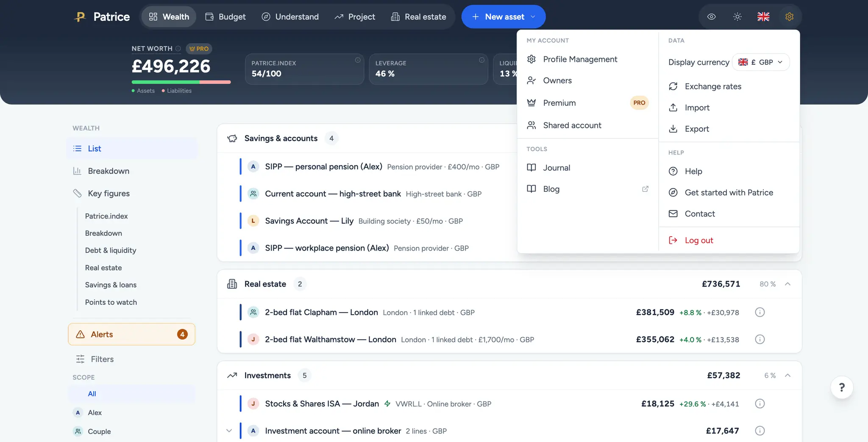Open the UK flag language selector

763,17
